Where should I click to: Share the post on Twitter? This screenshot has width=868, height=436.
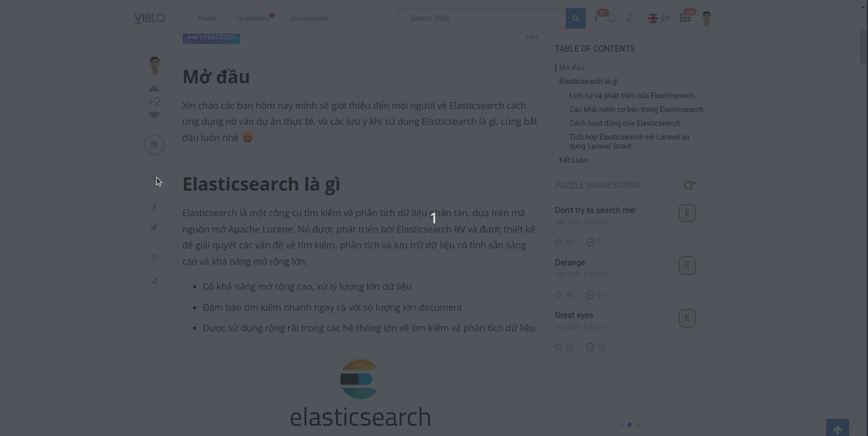pos(154,227)
